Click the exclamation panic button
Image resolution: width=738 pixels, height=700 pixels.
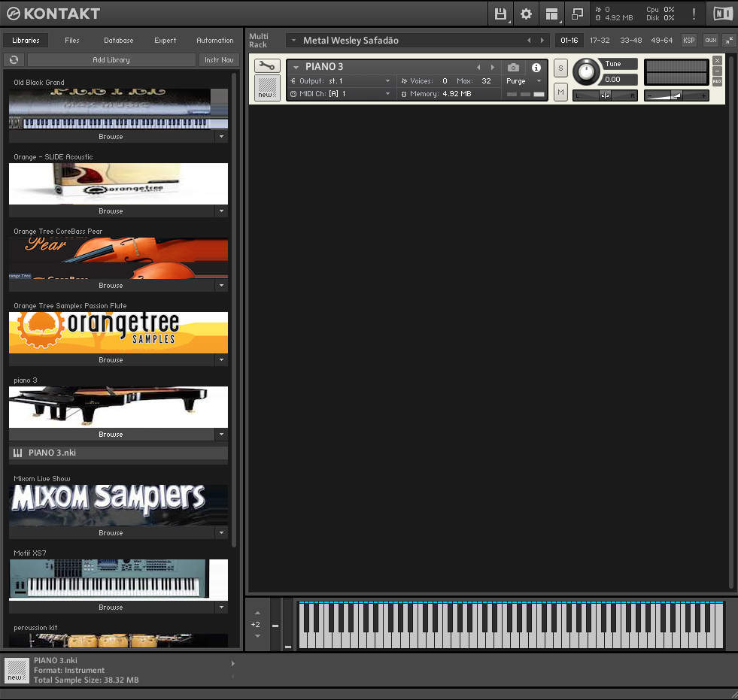[694, 14]
